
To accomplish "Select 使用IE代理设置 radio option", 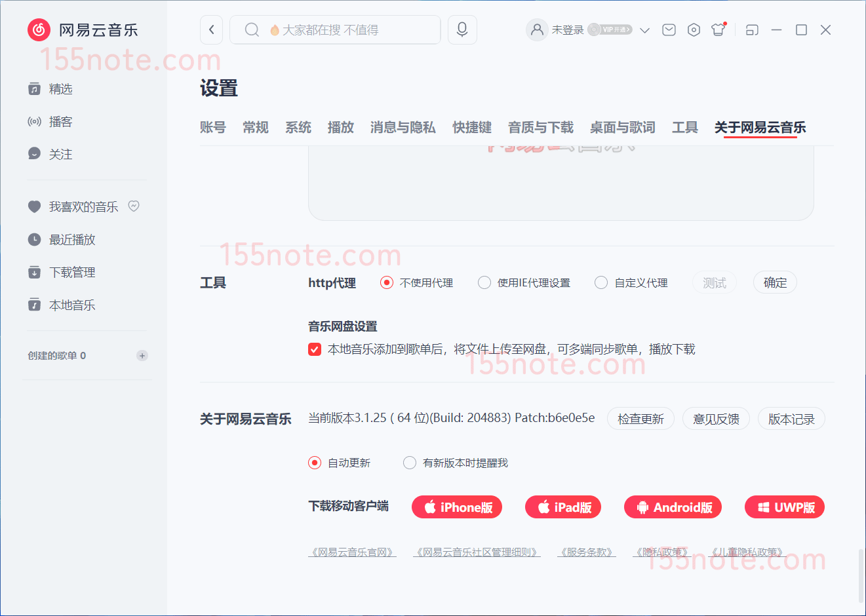I will coord(484,282).
